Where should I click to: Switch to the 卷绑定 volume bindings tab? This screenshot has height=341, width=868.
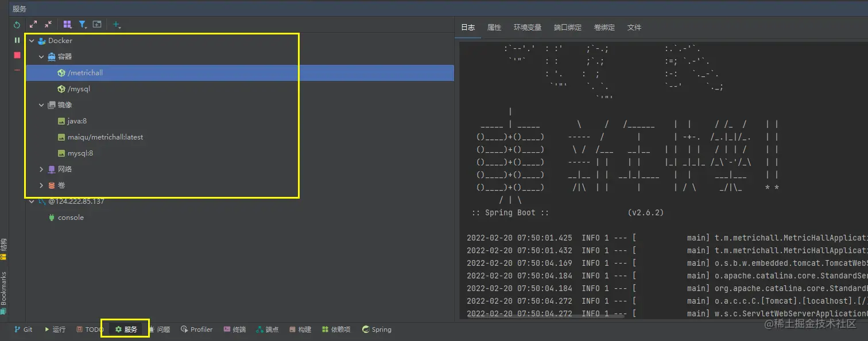pos(604,28)
